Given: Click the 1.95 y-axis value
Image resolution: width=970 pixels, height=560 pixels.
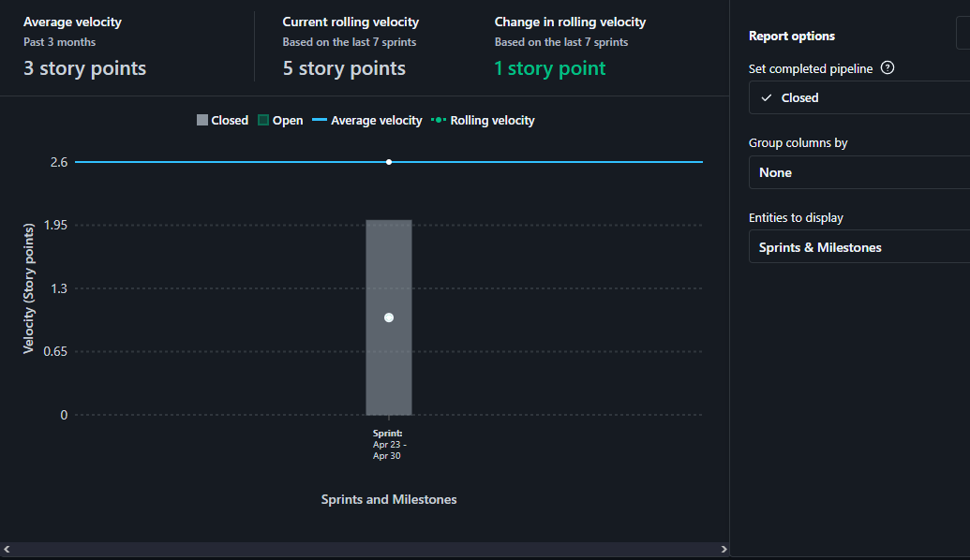Looking at the screenshot, I should click(x=55, y=225).
